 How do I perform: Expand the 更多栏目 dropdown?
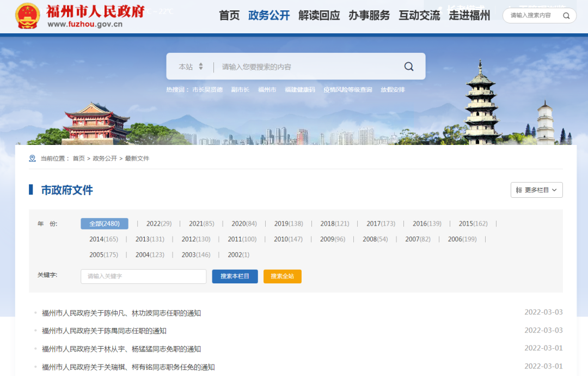[x=536, y=190]
